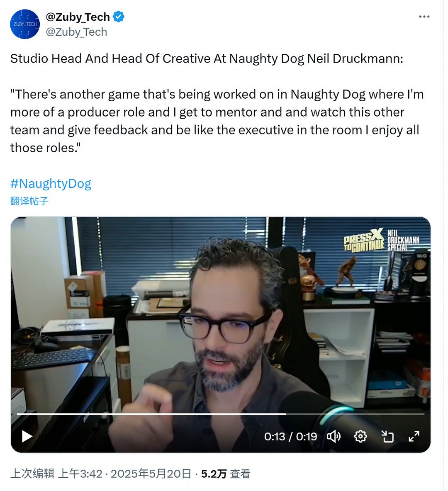Seek on the video progress bar
448x491 pixels.
pyautogui.click(x=221, y=414)
